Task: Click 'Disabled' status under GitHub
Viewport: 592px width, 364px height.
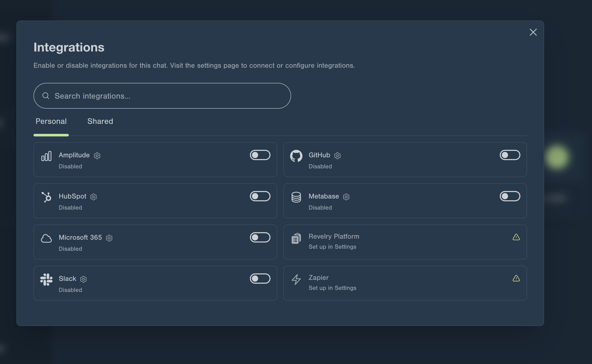Action: (320, 166)
